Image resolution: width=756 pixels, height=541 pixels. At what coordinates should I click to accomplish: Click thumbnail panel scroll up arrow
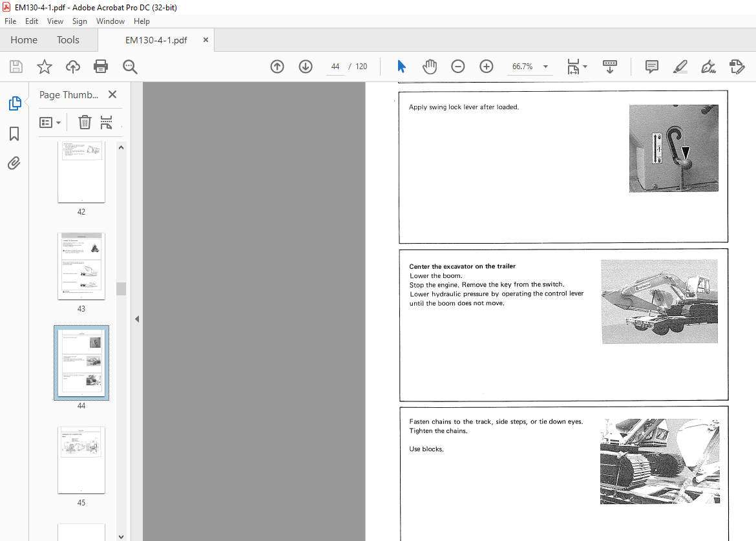(x=121, y=147)
